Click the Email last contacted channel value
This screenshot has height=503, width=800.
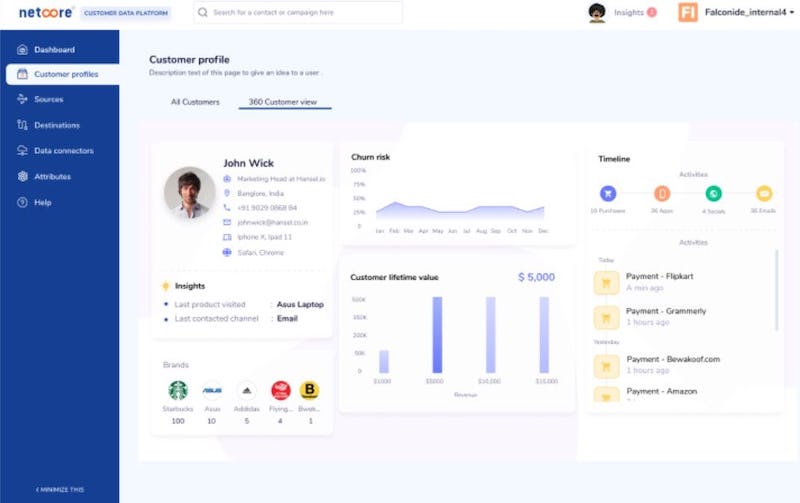coord(287,318)
